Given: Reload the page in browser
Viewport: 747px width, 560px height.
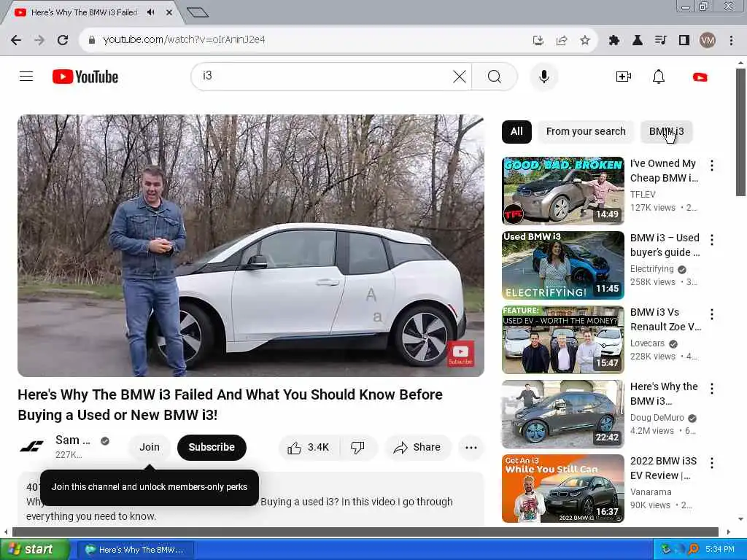Looking at the screenshot, I should coord(63,40).
